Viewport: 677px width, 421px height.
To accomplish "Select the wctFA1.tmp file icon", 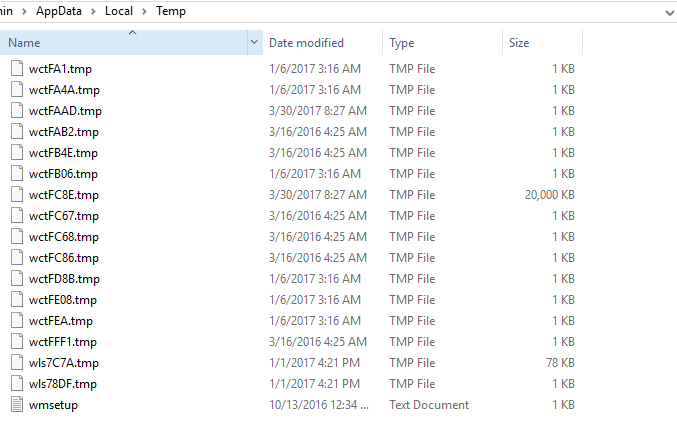I will 17,68.
